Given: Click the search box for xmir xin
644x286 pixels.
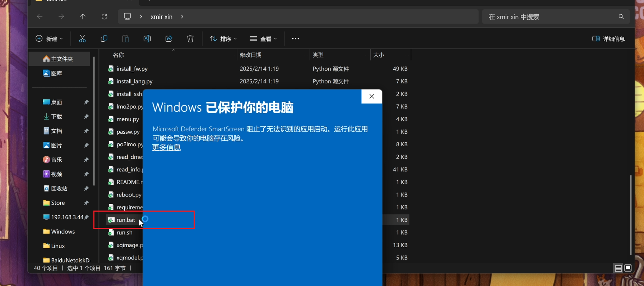Looking at the screenshot, I should pos(550,17).
